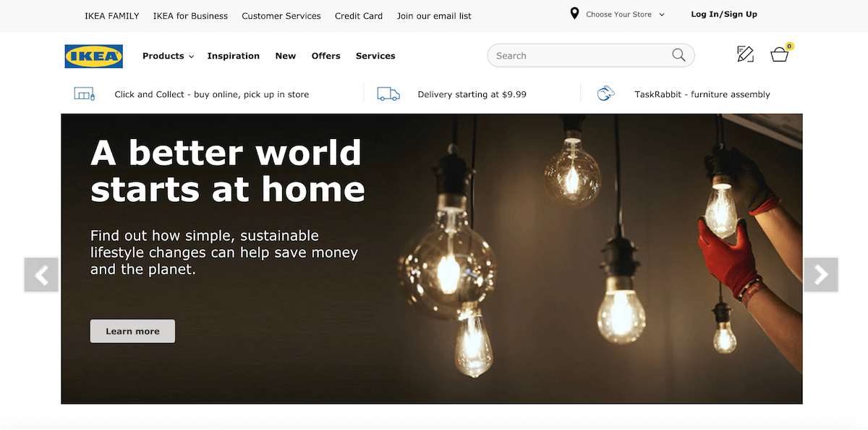Select the Offers menu item
The width and height of the screenshot is (868, 430).
[325, 56]
